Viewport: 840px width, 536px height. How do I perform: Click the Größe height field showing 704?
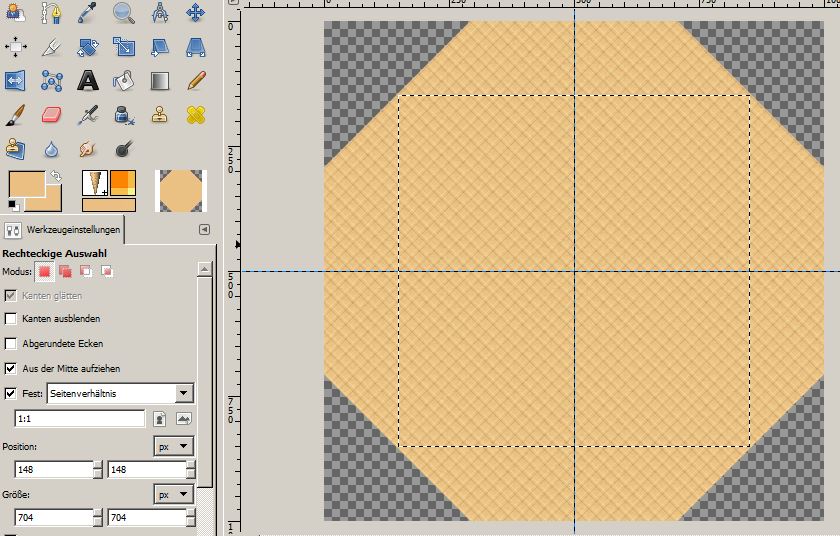147,518
